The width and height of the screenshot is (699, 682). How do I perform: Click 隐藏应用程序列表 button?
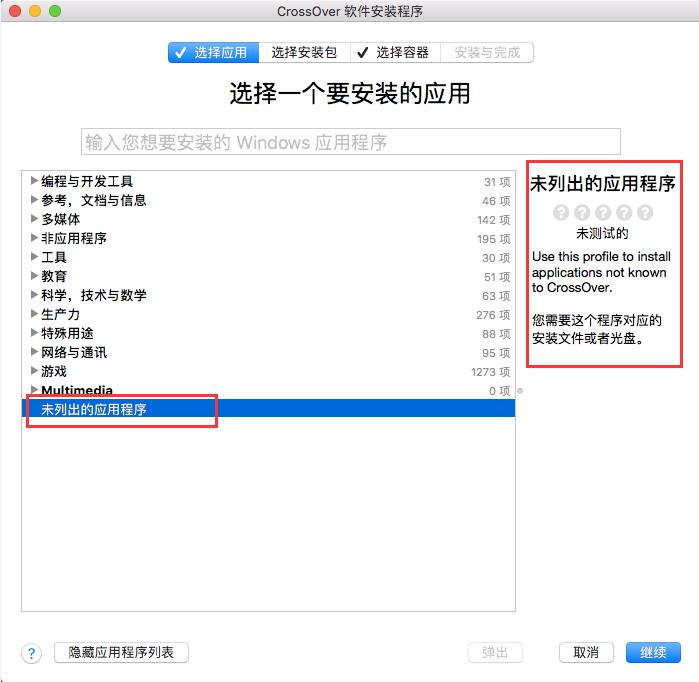pos(121,653)
